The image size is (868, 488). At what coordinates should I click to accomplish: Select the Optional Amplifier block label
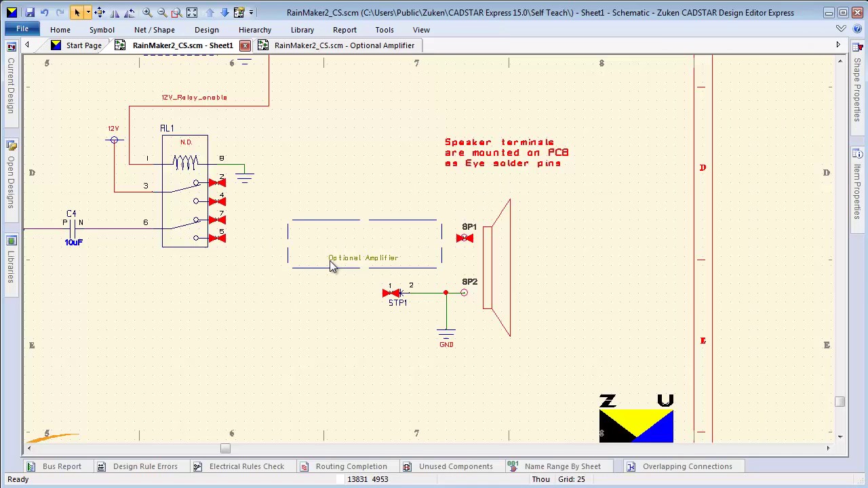[x=363, y=258]
